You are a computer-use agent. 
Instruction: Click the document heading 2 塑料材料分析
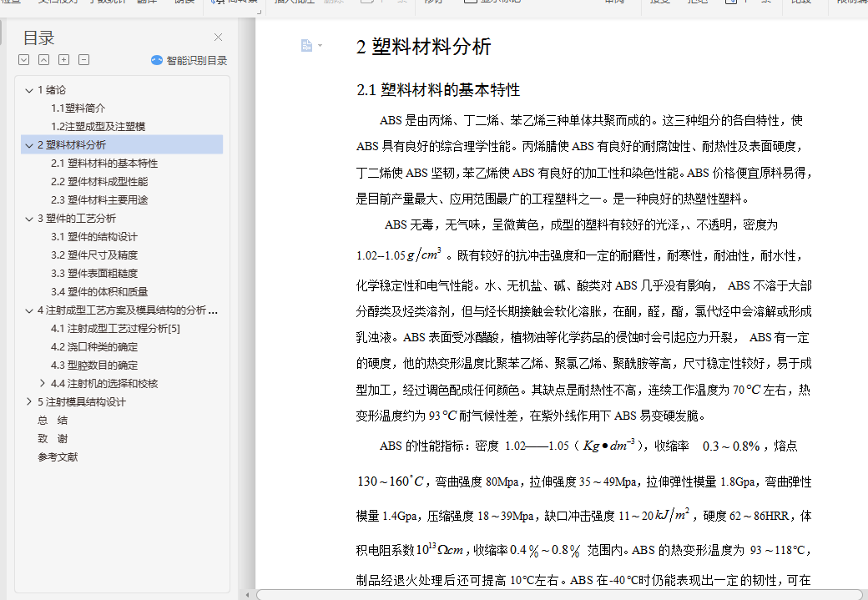(423, 47)
